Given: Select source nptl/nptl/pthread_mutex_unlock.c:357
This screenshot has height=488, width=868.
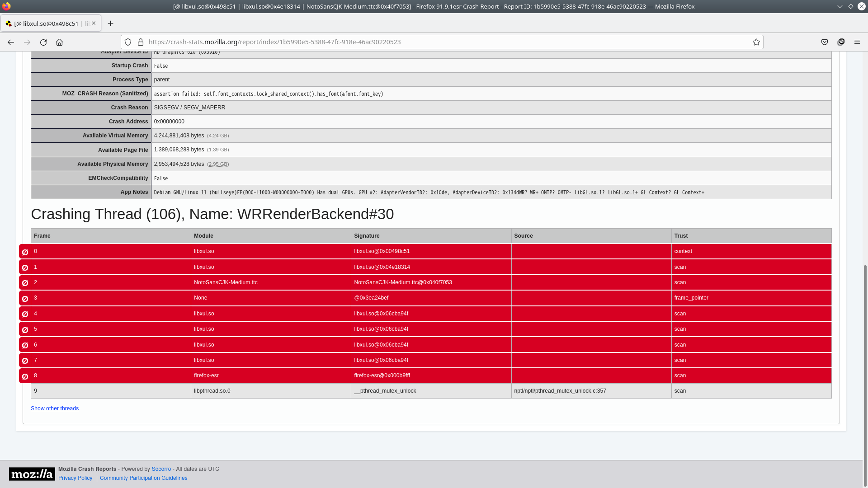Looking at the screenshot, I should tap(560, 391).
